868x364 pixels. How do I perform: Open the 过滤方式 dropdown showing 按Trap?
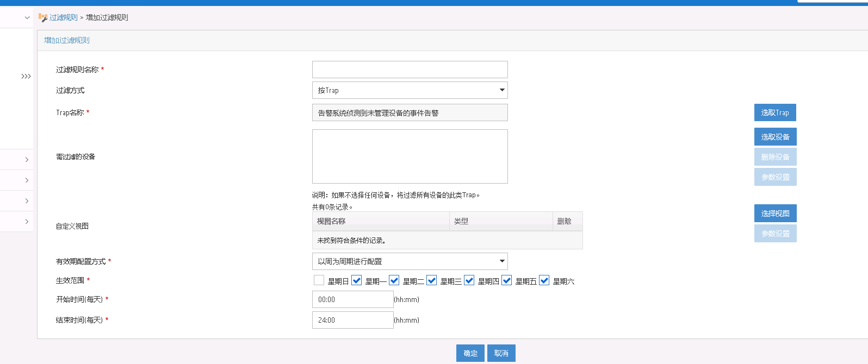pyautogui.click(x=410, y=90)
